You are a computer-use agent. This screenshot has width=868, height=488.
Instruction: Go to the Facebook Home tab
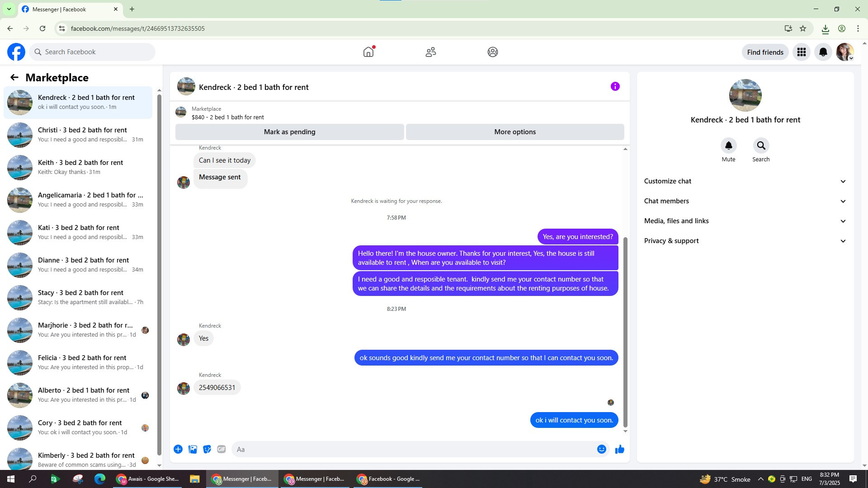(x=368, y=52)
